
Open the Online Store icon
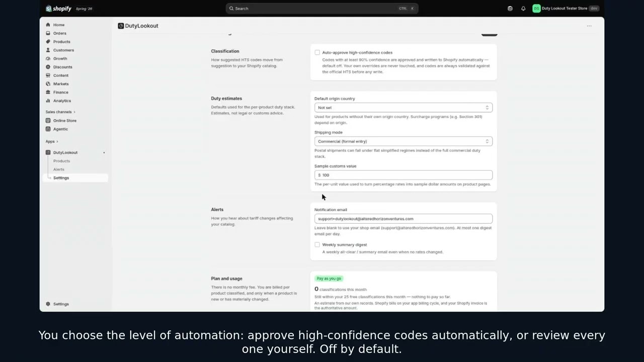(x=48, y=121)
